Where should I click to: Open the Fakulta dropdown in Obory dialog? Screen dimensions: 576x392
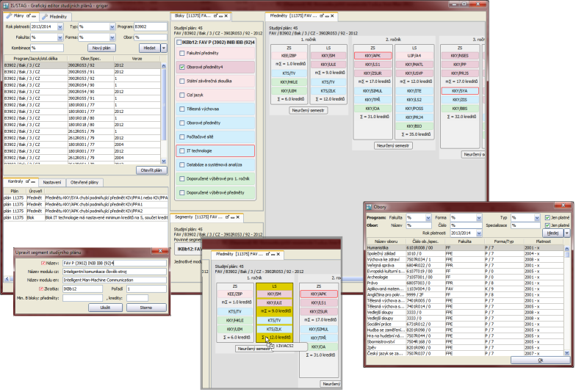(x=428, y=218)
